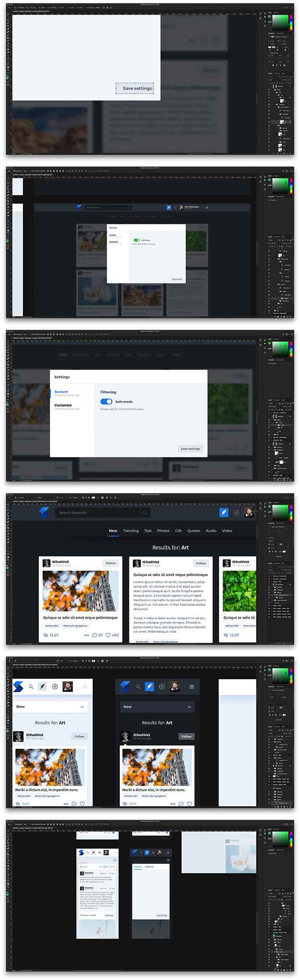Viewport: 300px width, 980px height.
Task: Click blue feather button in desktop view with Trending tab
Action: coord(224,513)
